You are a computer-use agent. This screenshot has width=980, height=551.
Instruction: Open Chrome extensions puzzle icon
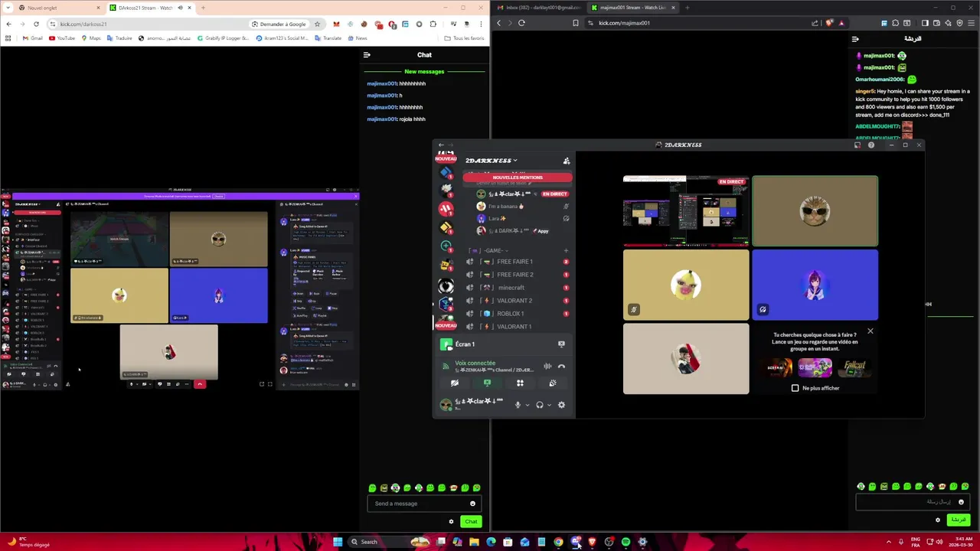coord(433,24)
